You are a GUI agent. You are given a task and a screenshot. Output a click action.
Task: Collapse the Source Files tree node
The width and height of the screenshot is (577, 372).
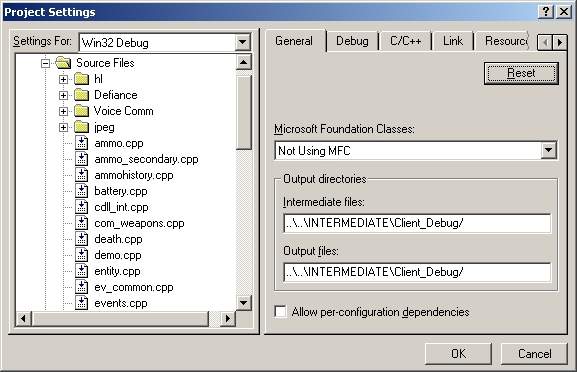pos(45,63)
